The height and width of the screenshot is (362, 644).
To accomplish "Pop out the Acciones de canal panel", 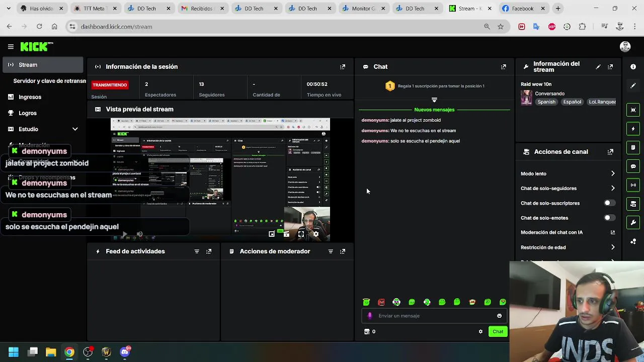I will pyautogui.click(x=610, y=152).
